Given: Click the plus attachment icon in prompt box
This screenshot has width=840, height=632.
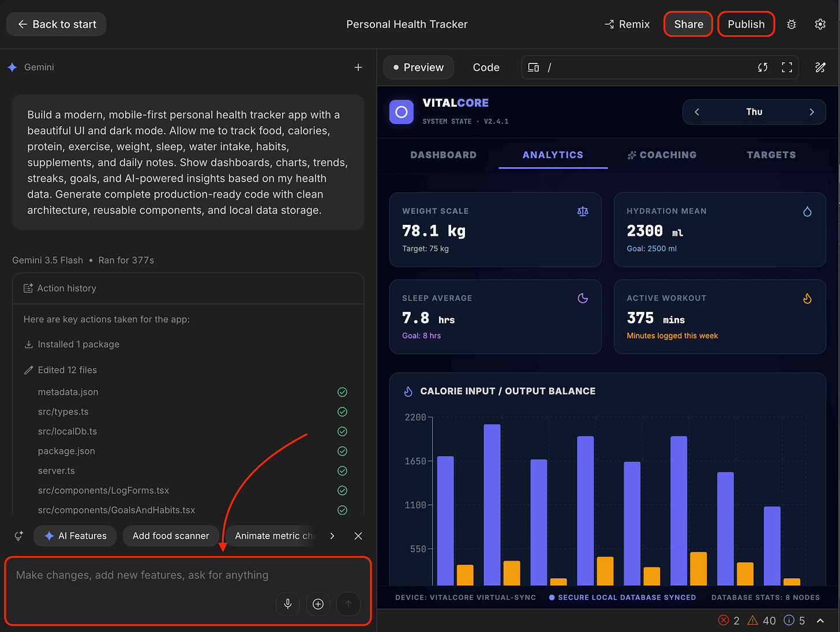Looking at the screenshot, I should [318, 604].
